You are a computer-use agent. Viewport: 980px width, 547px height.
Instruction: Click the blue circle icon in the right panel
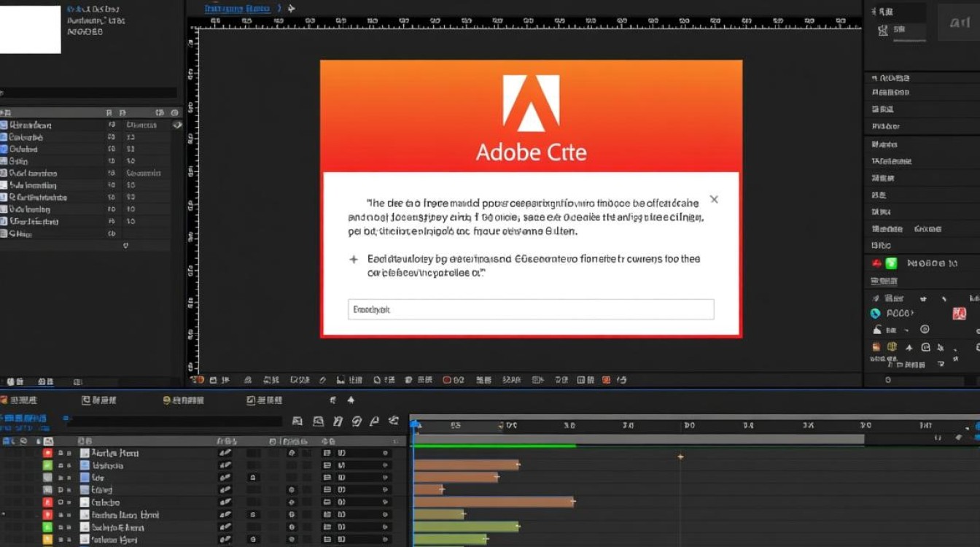click(x=876, y=314)
